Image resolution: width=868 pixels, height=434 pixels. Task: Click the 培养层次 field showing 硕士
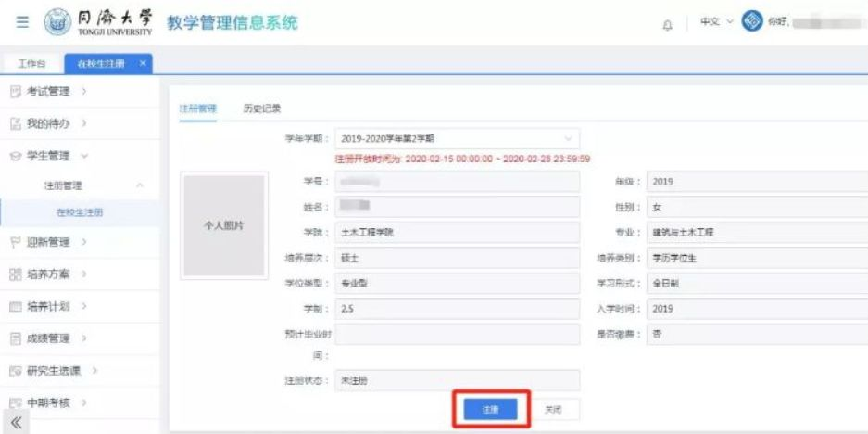pos(458,259)
